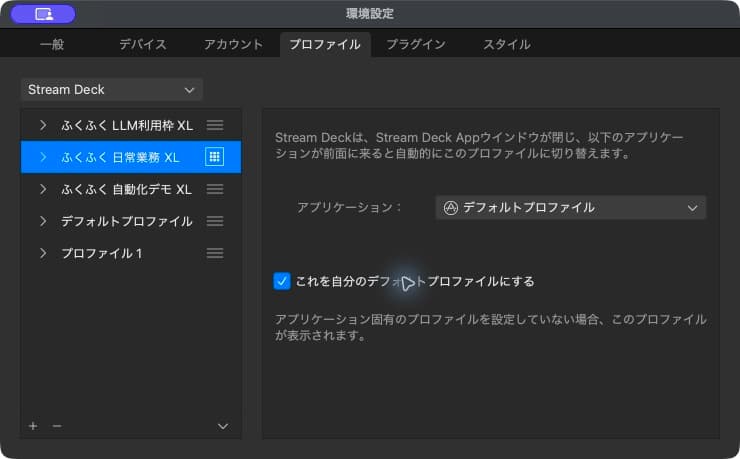Image resolution: width=740 pixels, height=459 pixels.
Task: Click the purple screen-share icon in title bar
Action: point(43,14)
